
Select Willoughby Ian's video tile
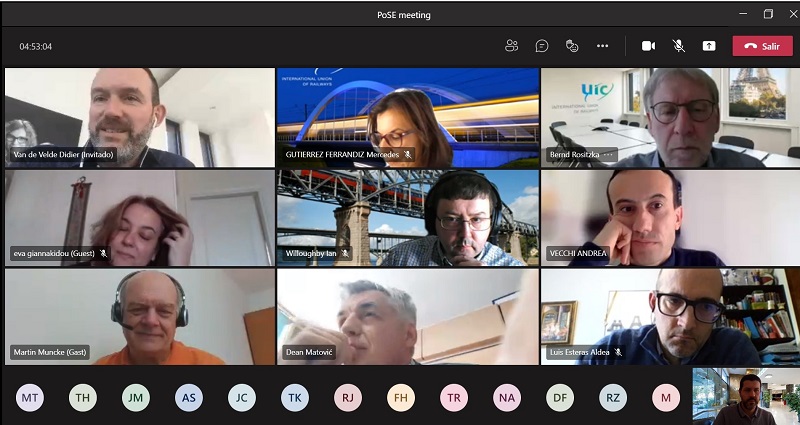pyautogui.click(x=407, y=217)
